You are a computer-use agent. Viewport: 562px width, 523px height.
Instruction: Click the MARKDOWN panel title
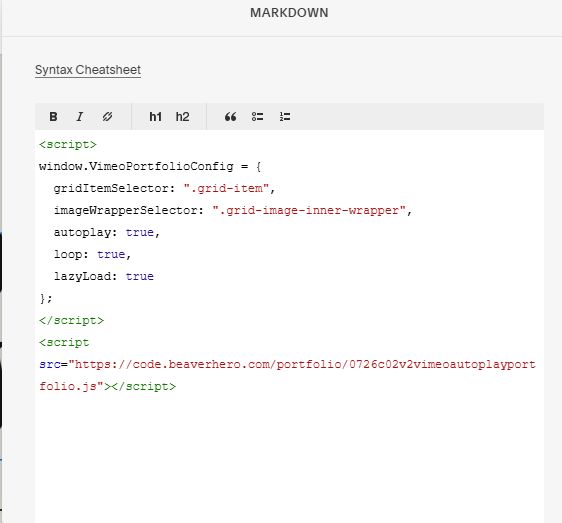[289, 13]
